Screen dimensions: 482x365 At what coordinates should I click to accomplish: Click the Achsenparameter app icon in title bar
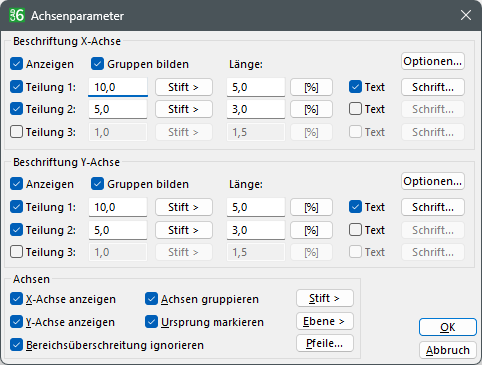click(x=17, y=15)
